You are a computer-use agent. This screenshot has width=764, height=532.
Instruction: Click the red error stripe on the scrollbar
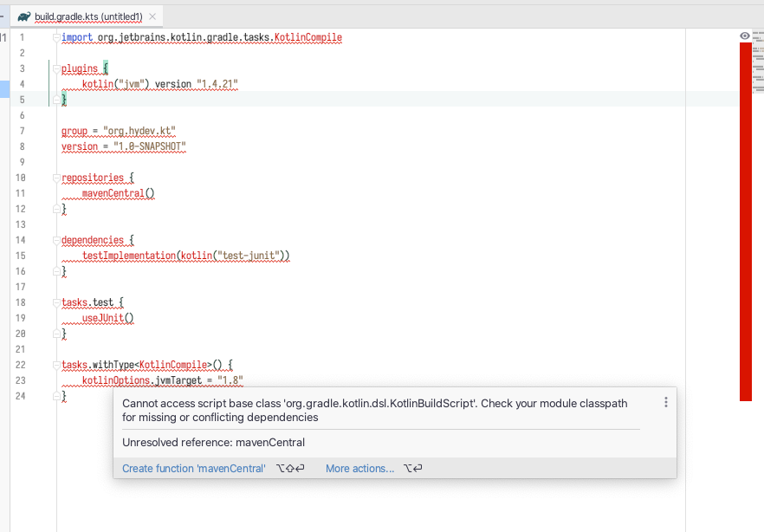click(x=745, y=217)
